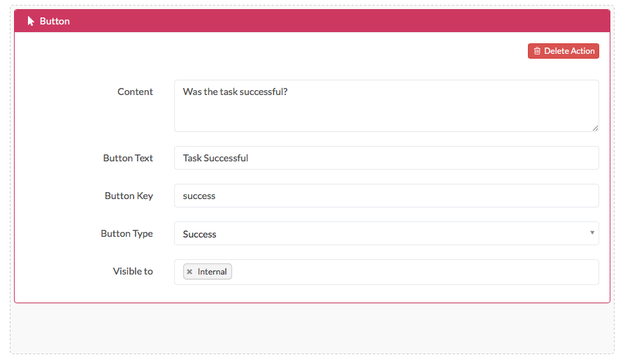Click the right side of the red header bar

point(489,21)
